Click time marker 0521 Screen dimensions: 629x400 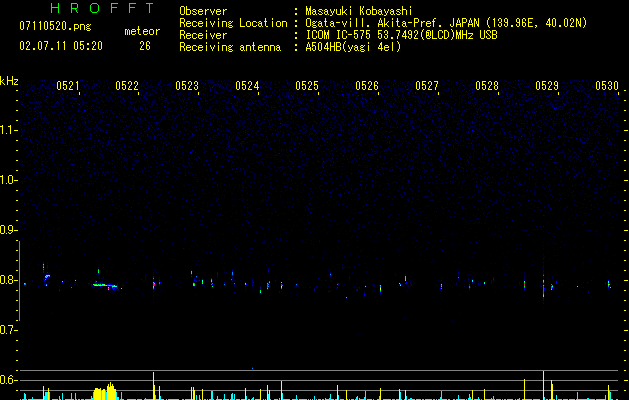[67, 85]
